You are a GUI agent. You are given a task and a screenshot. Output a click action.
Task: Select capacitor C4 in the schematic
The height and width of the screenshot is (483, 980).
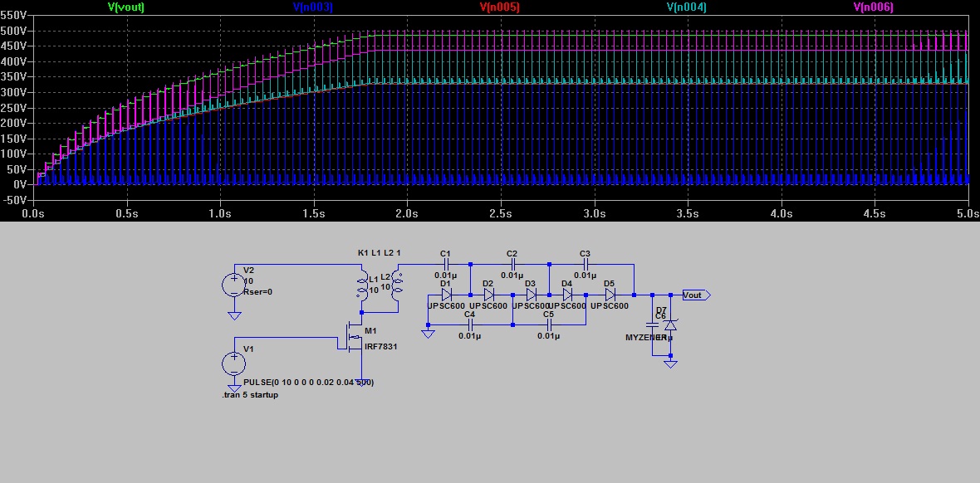[x=470, y=325]
